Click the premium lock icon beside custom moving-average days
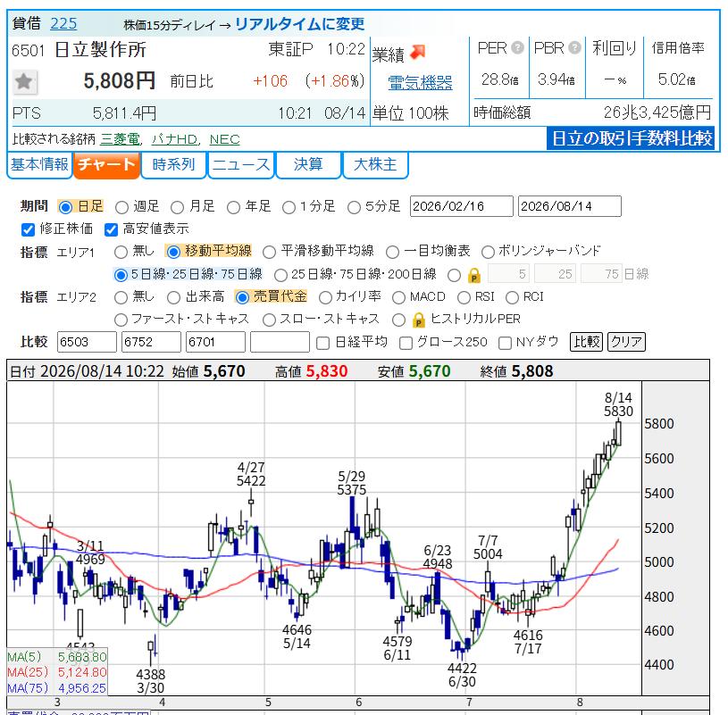The height and width of the screenshot is (715, 728). point(473,276)
